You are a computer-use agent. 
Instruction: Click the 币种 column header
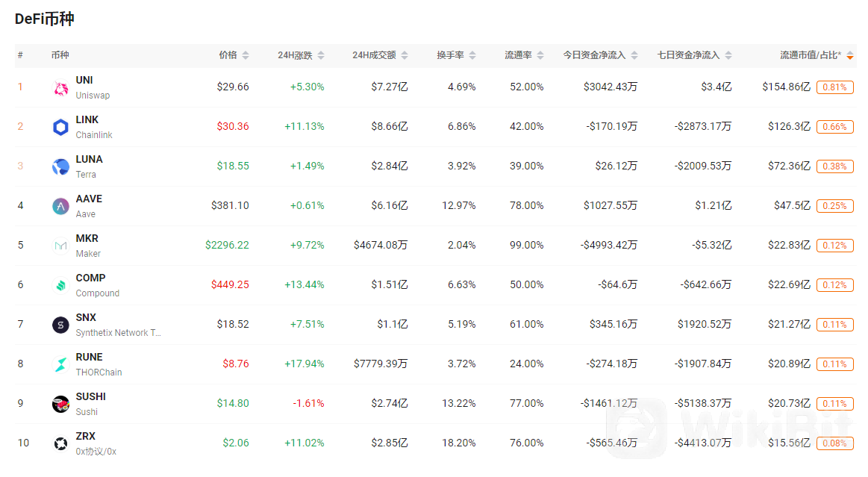[x=60, y=55]
